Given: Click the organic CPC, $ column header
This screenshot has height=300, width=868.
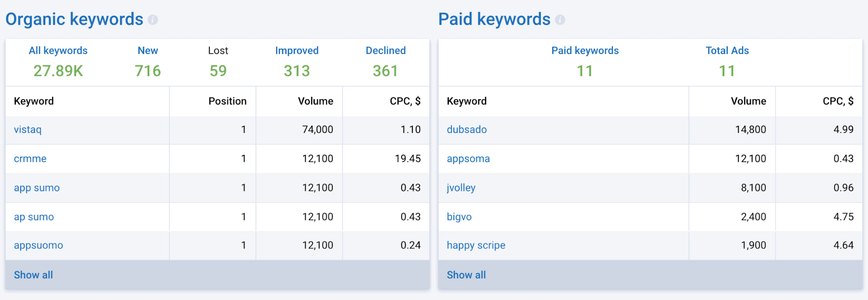Looking at the screenshot, I should coord(405,101).
